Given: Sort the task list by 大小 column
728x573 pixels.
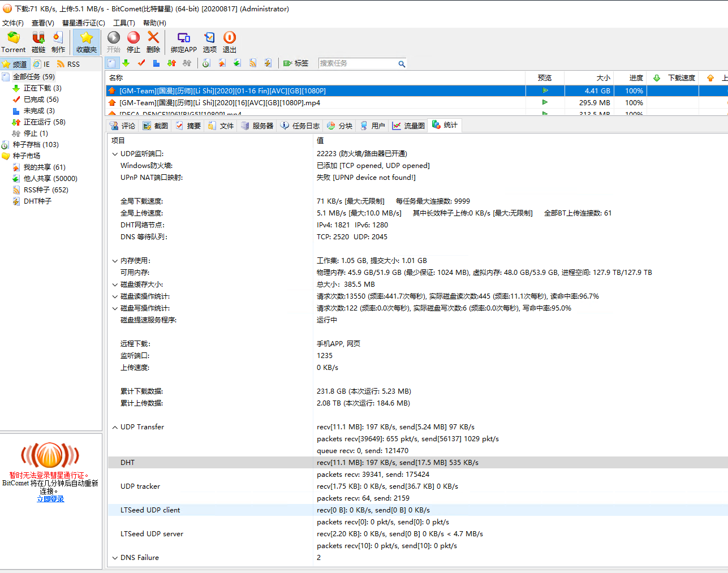Looking at the screenshot, I should [x=589, y=78].
